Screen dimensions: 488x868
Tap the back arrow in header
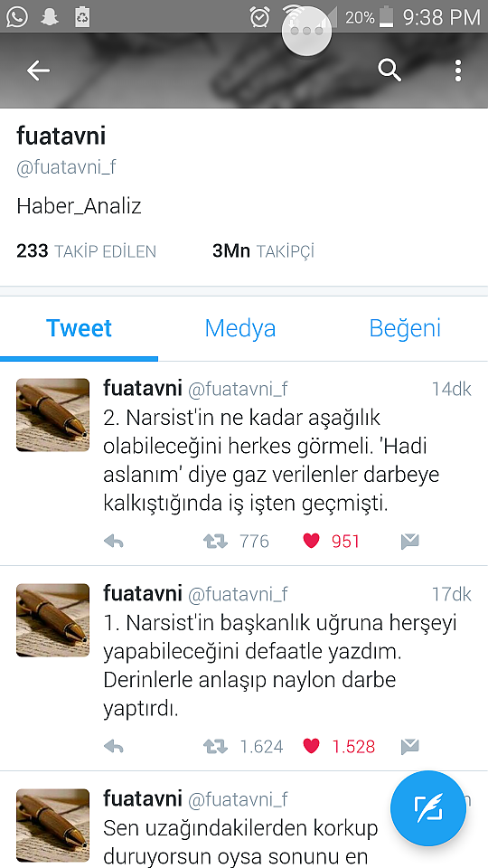point(38,71)
